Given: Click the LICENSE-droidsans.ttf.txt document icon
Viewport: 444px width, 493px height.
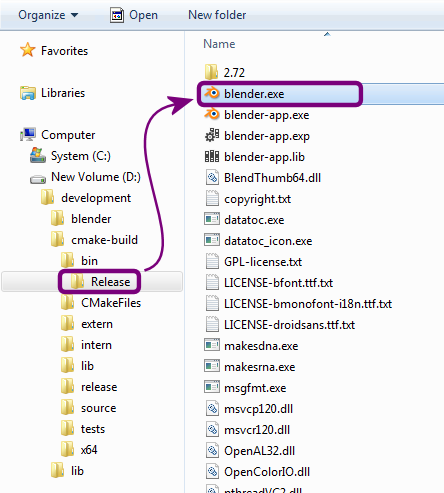Looking at the screenshot, I should pyautogui.click(x=212, y=324).
